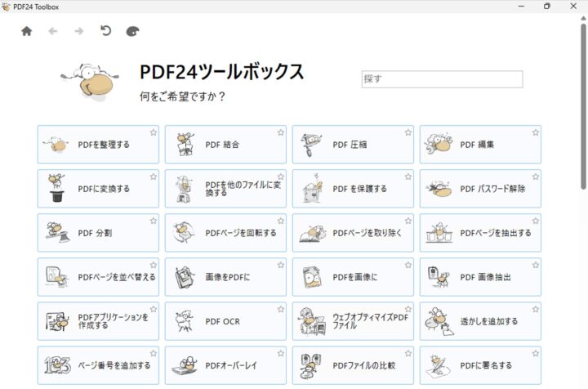Screen dimensions: 588x389
Task: Open the 透かしを追加する watermark tool
Action: (x=480, y=321)
